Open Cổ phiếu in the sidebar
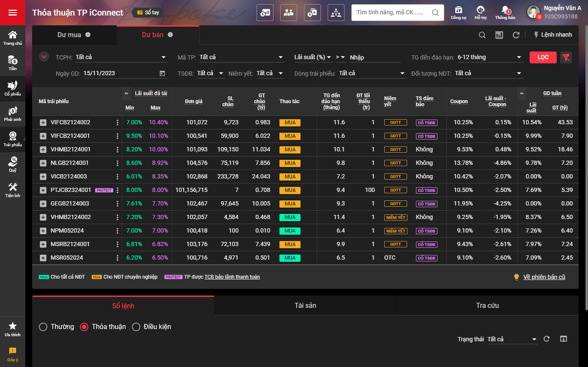This screenshot has height=367, width=588. coord(13,88)
